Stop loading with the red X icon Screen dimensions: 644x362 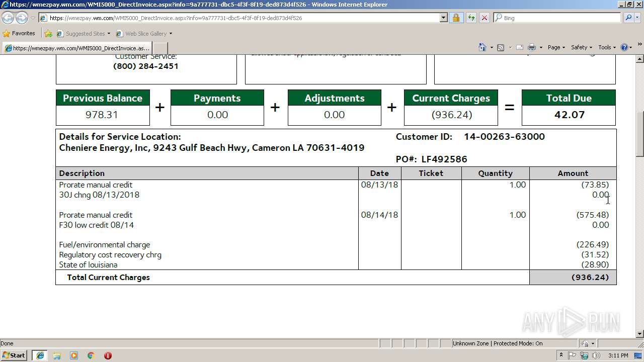point(484,18)
